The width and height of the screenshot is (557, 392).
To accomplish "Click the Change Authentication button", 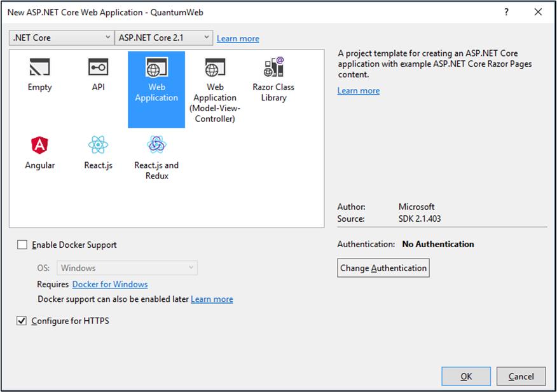I will (383, 267).
